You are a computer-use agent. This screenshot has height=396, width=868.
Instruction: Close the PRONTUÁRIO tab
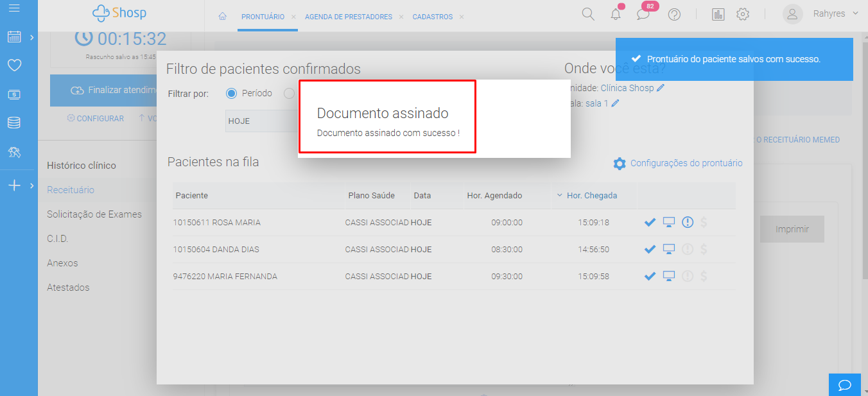point(293,17)
